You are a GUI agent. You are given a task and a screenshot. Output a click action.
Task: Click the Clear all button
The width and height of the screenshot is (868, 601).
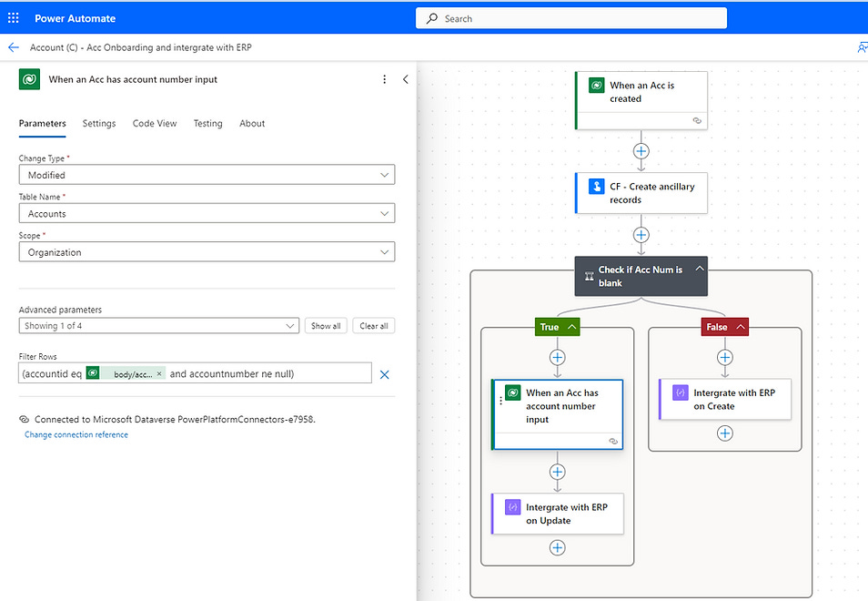374,326
